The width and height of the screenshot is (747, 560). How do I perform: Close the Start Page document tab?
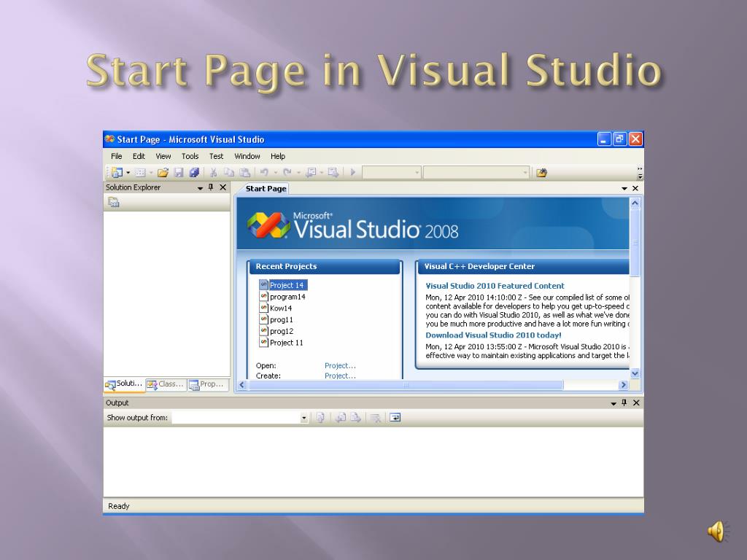coord(635,189)
